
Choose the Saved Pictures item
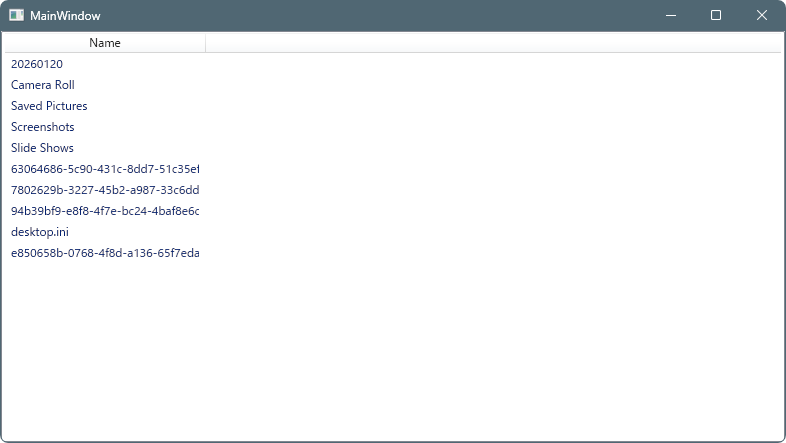[x=49, y=106]
